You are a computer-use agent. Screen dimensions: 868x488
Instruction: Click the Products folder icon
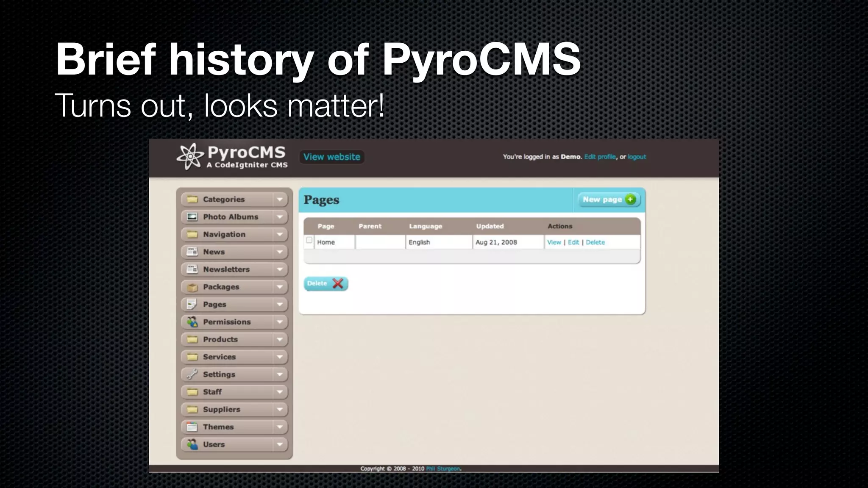click(x=192, y=339)
